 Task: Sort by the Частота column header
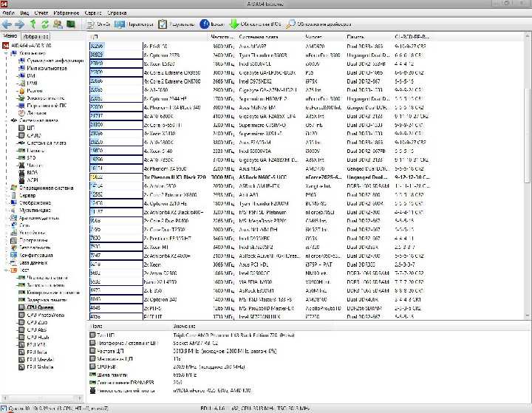pyautogui.click(x=222, y=37)
